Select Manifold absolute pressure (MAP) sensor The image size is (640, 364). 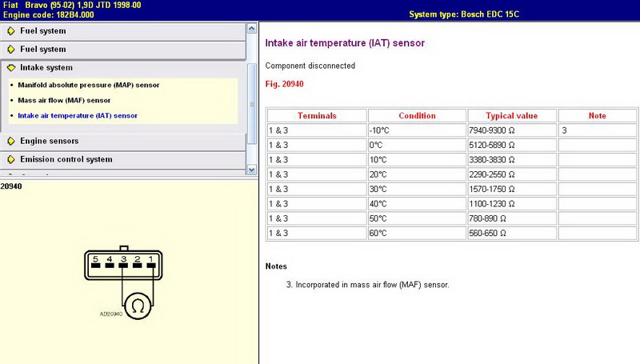[88, 85]
